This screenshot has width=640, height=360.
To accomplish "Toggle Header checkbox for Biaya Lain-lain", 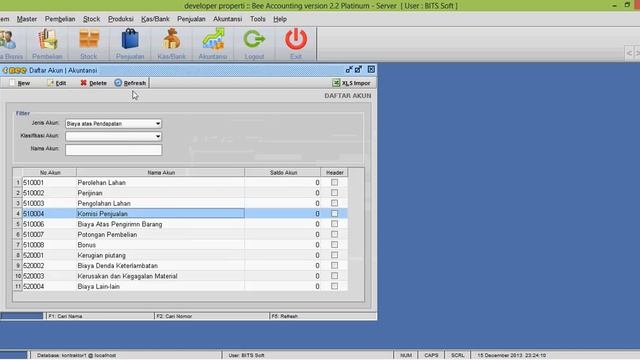I will [334, 287].
